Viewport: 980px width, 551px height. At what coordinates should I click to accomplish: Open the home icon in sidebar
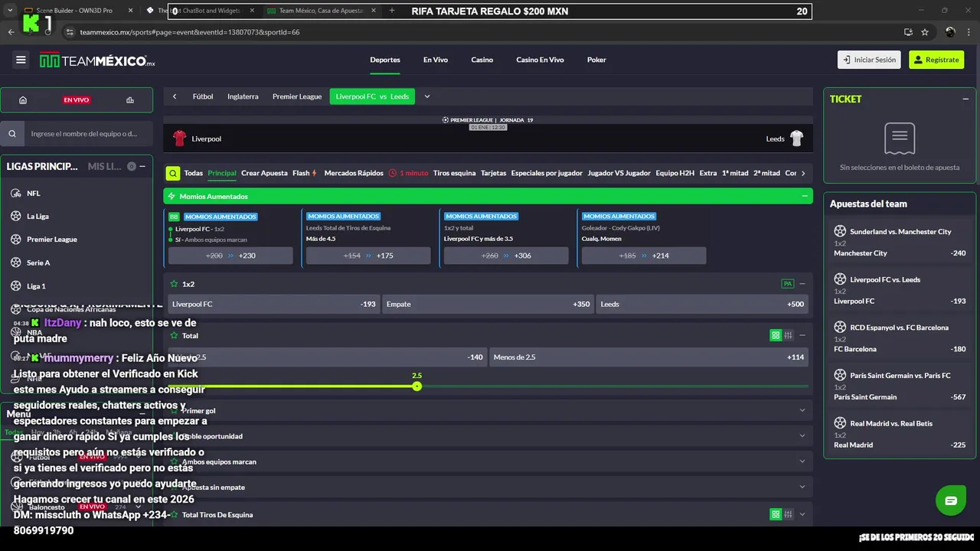pyautogui.click(x=23, y=100)
